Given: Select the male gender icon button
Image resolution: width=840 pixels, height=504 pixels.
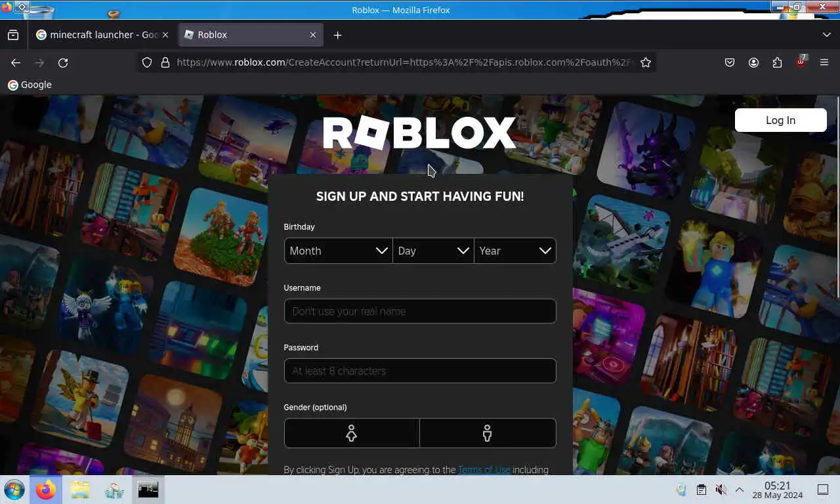Looking at the screenshot, I should [x=488, y=433].
